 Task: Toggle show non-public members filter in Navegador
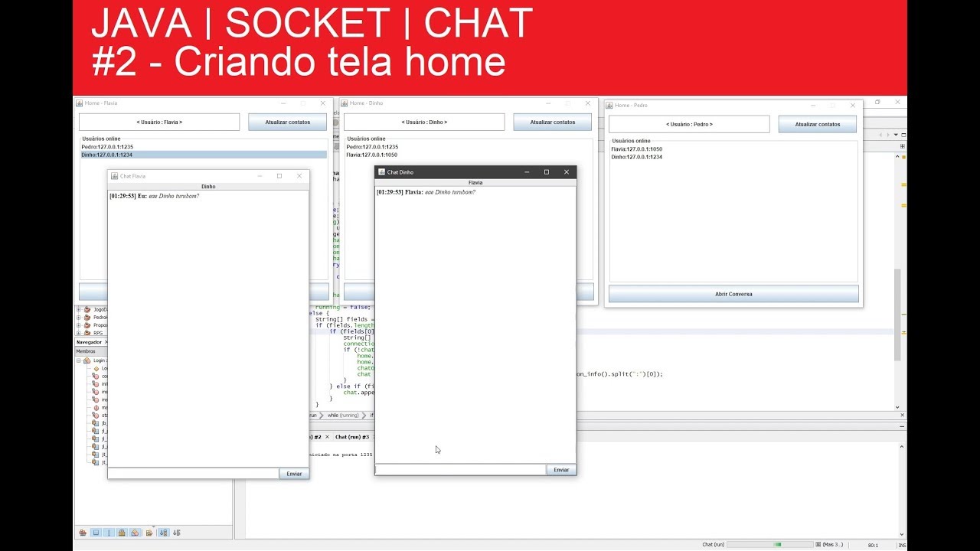122,533
